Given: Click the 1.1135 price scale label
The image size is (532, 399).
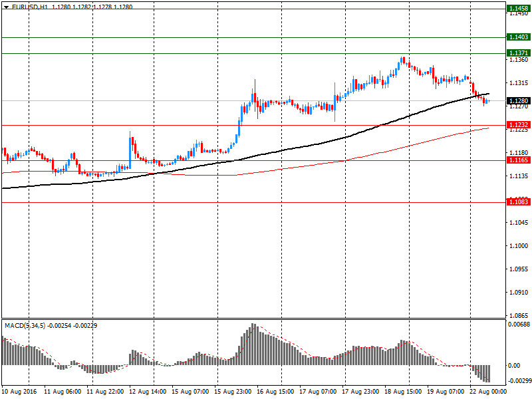Looking at the screenshot, I should tap(519, 176).
